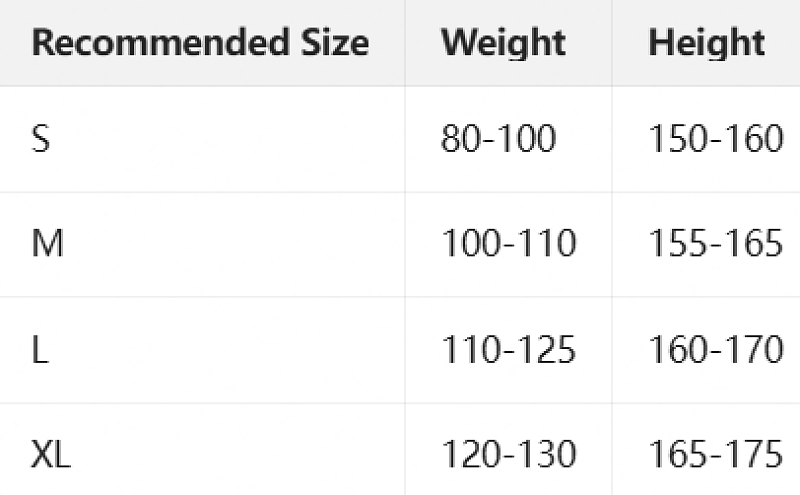
Task: Click the word Recommended in the header
Action: 161,43
